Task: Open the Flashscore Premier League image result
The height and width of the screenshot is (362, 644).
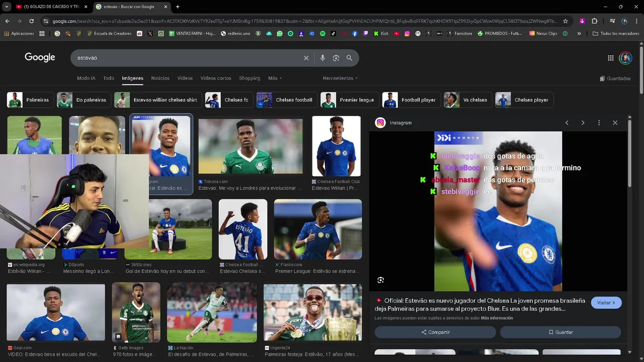Action: tap(317, 229)
